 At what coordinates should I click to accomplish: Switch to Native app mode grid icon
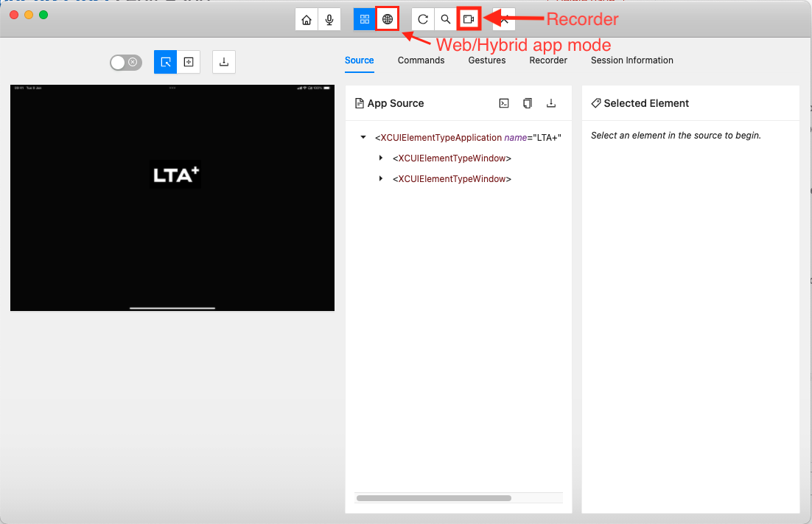[365, 19]
